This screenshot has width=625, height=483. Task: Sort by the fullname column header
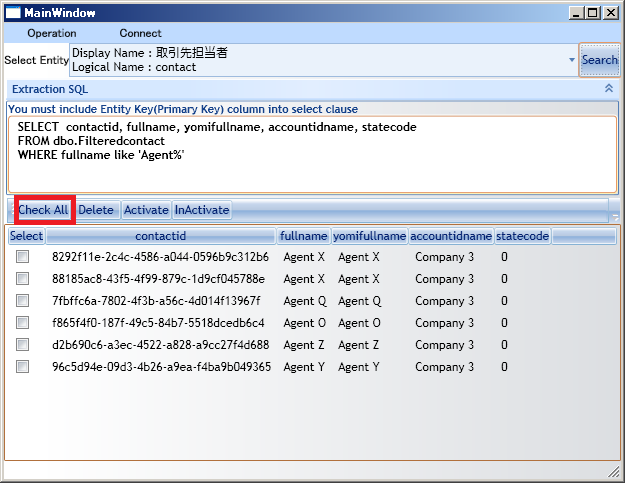click(x=303, y=236)
